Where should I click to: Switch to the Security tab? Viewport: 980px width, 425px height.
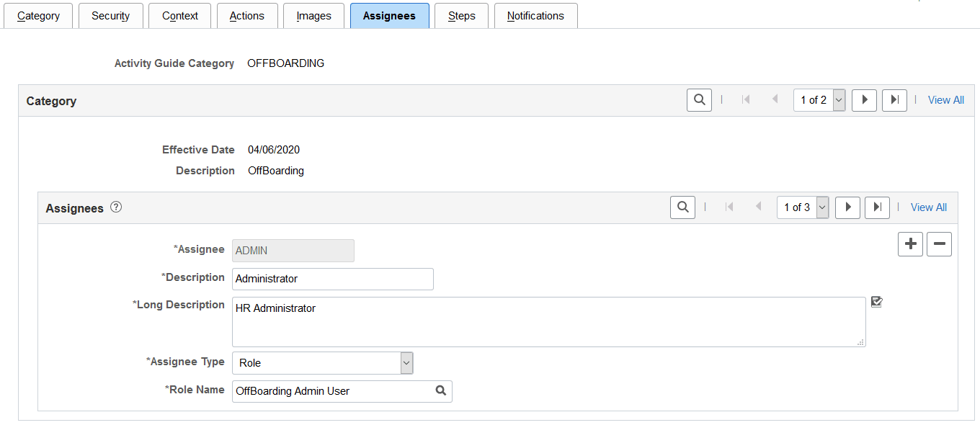(x=110, y=15)
